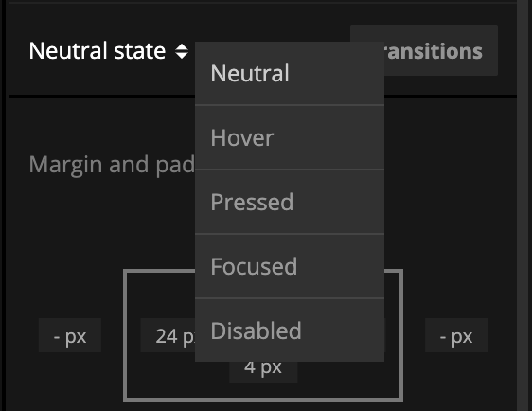Click the left edge of the padding box outline
Image resolution: width=532 pixels, height=411 pixels.
[125, 335]
